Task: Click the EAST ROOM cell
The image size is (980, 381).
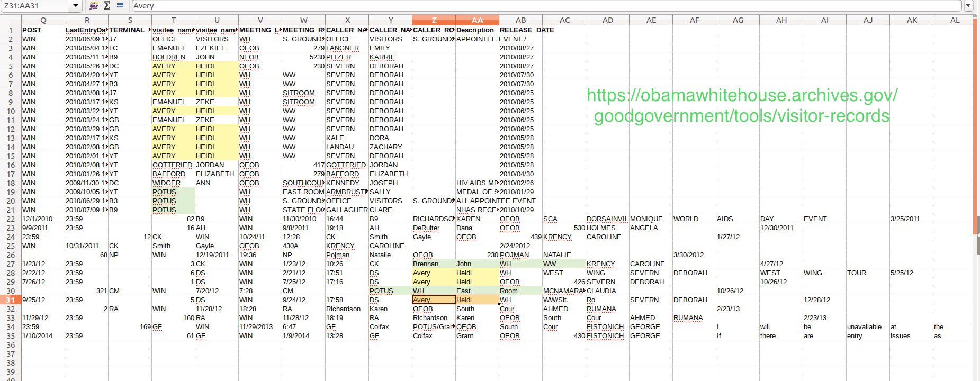Action: tap(303, 192)
